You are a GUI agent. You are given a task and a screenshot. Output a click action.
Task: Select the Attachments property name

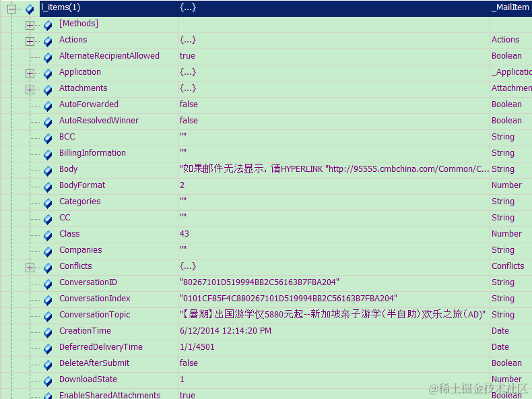[83, 88]
